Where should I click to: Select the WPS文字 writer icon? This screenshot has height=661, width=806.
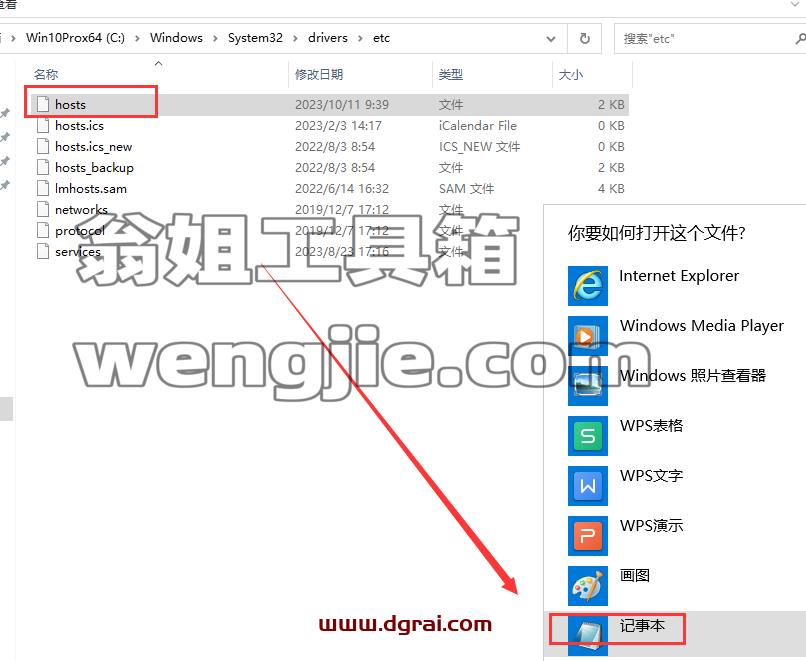(x=588, y=486)
